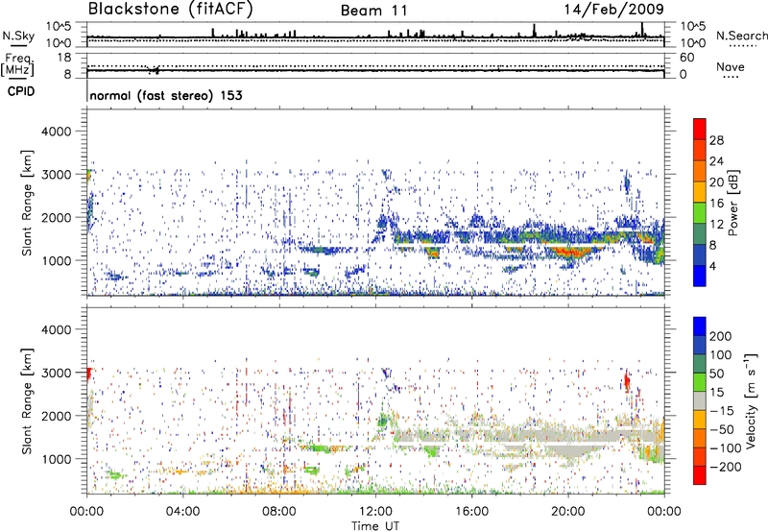Click the "08:00" time tick label
768x532 pixels.
point(279,512)
